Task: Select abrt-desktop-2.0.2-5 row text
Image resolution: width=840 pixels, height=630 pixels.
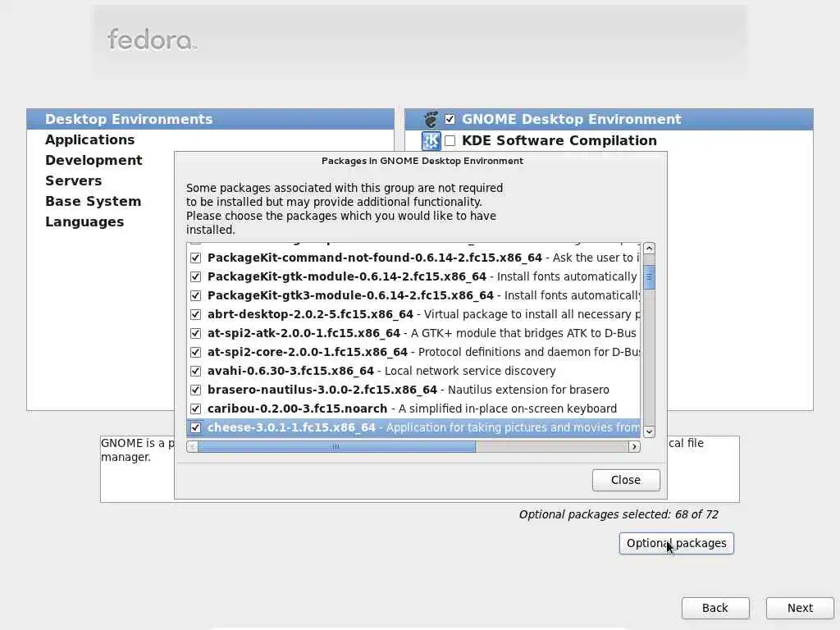Action: click(423, 314)
